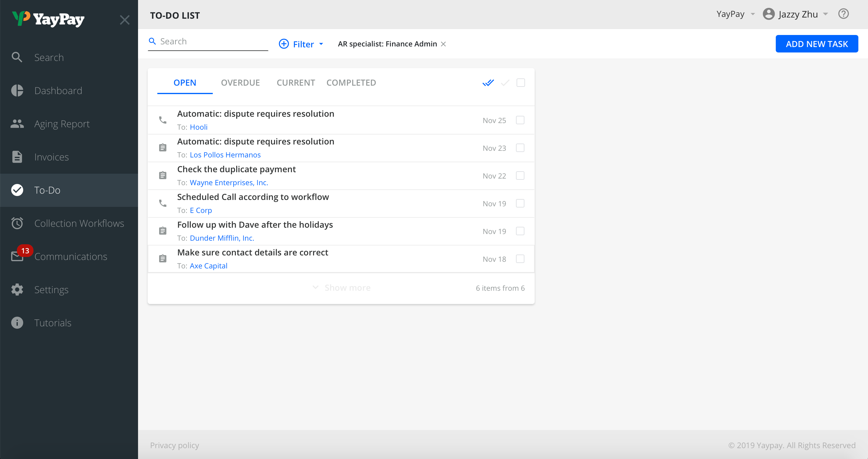Viewport: 868px width, 459px height.
Task: Click the magnifier icon in the task search bar
Action: (x=152, y=41)
